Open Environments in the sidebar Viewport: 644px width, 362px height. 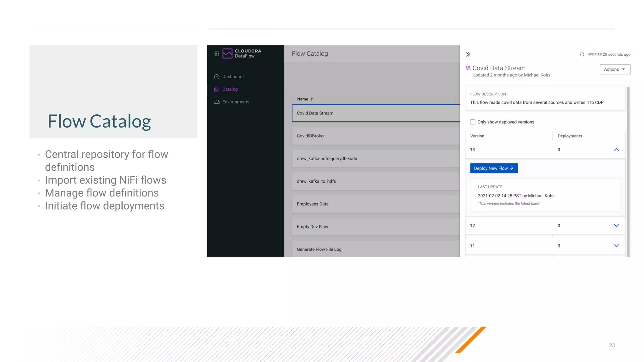(x=236, y=102)
